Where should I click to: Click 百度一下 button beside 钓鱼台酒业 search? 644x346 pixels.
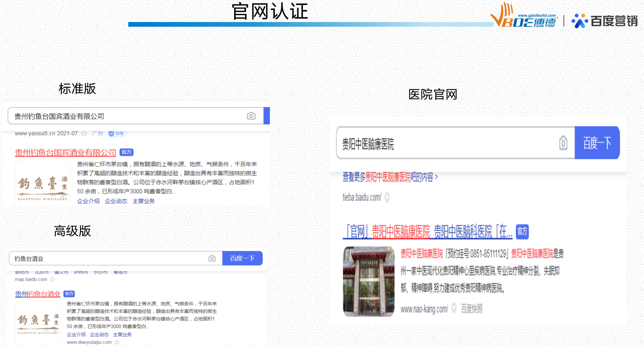tap(243, 258)
